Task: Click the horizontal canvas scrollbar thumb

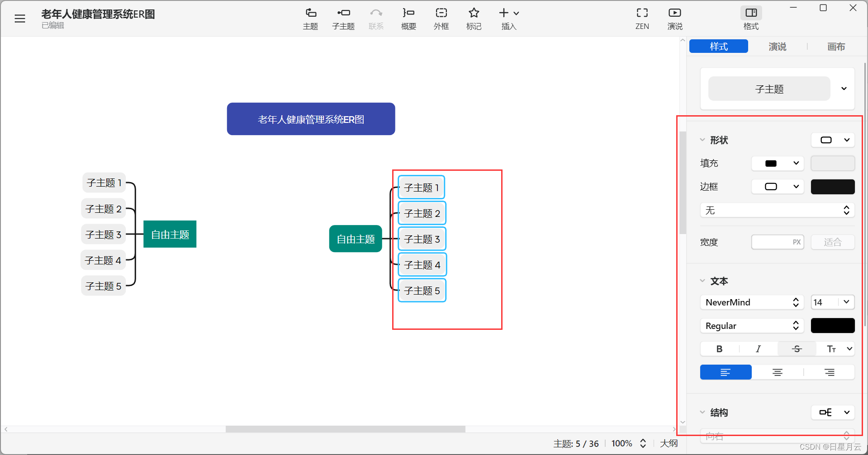Action: point(346,429)
